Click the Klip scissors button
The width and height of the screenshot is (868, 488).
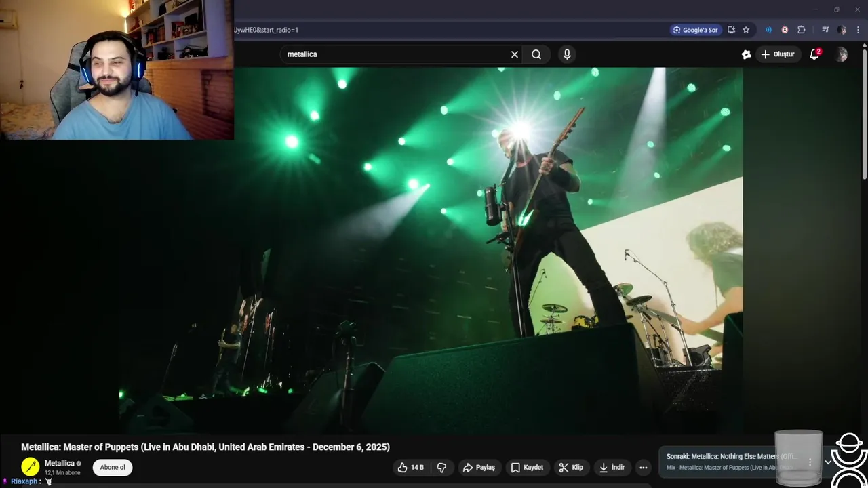click(x=571, y=468)
